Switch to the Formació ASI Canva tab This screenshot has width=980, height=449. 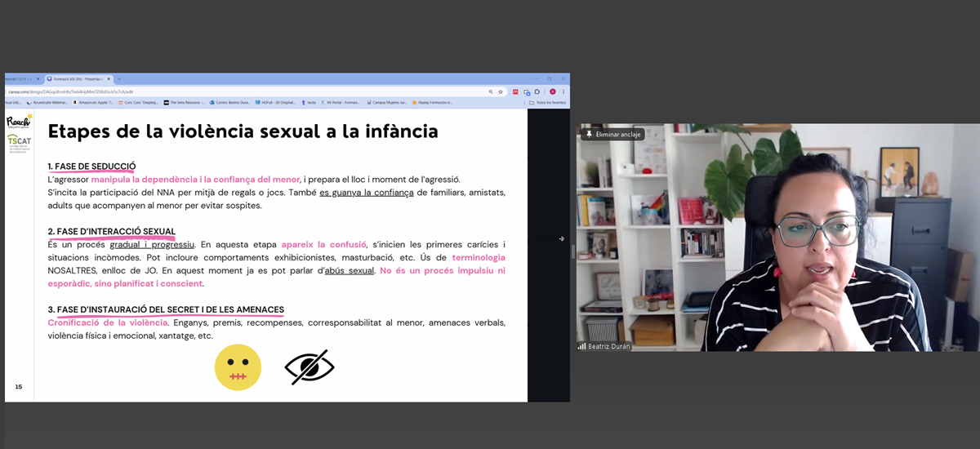[x=75, y=79]
